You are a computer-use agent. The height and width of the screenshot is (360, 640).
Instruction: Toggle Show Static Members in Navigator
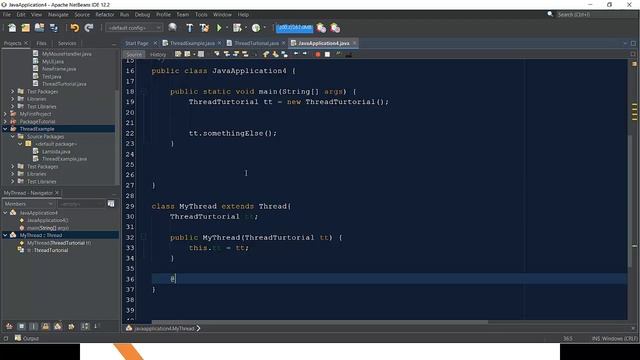pyautogui.click(x=33, y=326)
